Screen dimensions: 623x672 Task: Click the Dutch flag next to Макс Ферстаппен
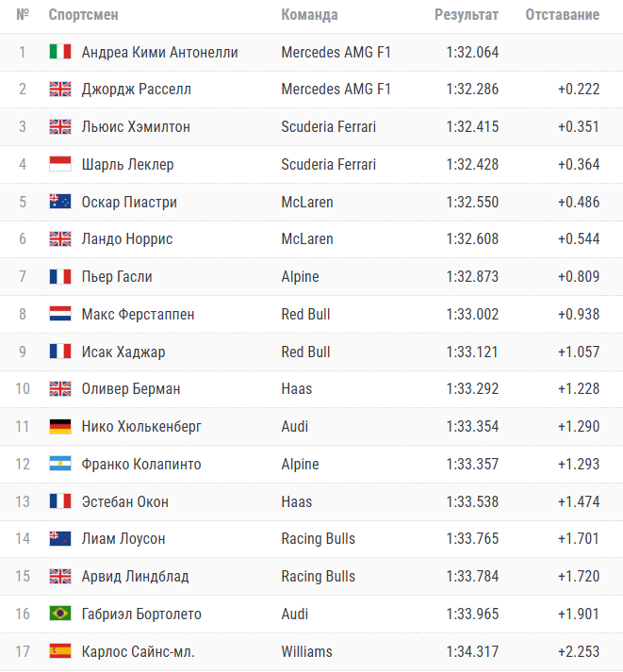click(x=60, y=314)
